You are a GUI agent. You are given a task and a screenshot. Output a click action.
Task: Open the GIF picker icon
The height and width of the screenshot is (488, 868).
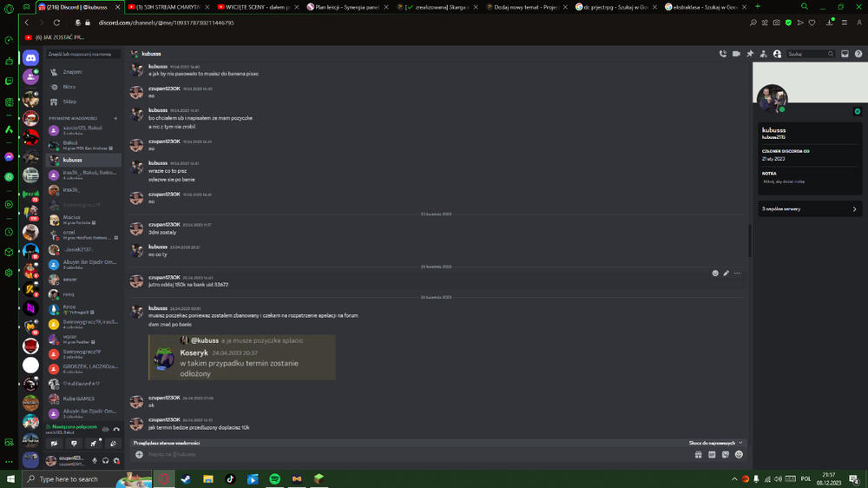[712, 455]
